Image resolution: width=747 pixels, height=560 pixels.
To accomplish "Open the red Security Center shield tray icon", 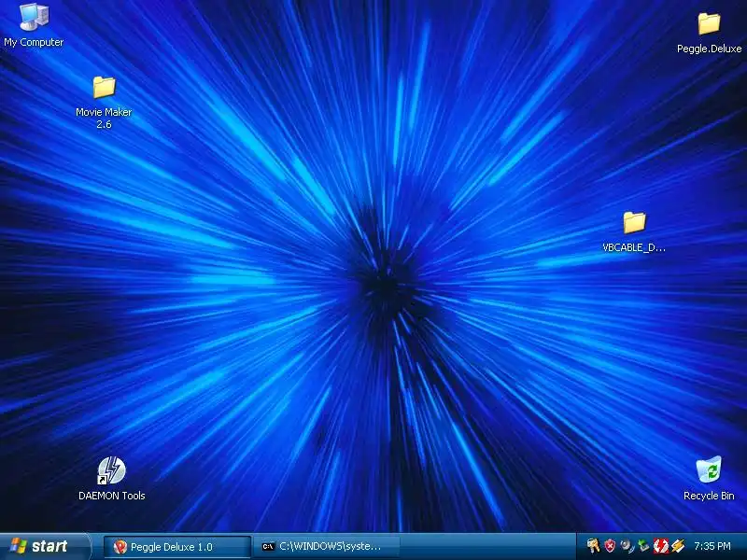I will point(610,546).
